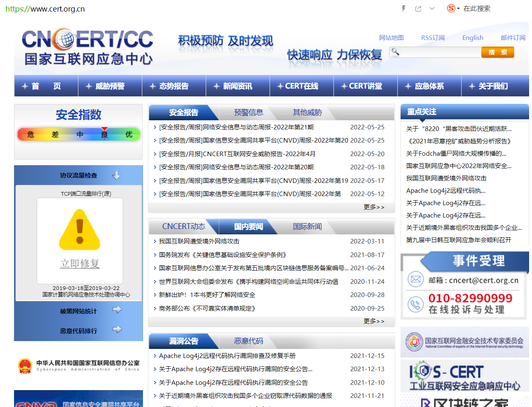Screen dimensions: 532x407
Task: Select the CNCERT动态 tab
Action: 184,227
